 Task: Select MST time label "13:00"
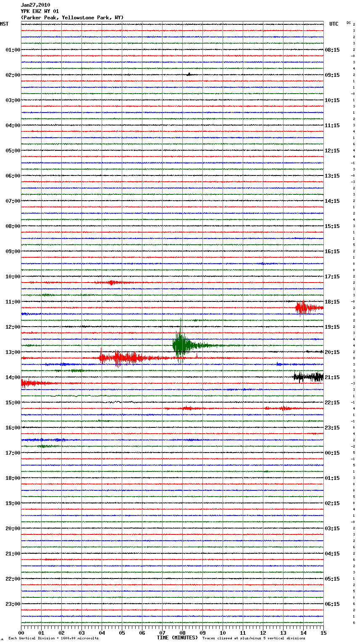pyautogui.click(x=13, y=352)
